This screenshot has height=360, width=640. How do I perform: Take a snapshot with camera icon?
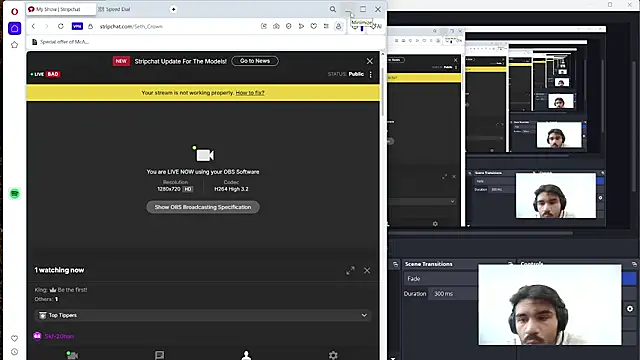(276, 26)
